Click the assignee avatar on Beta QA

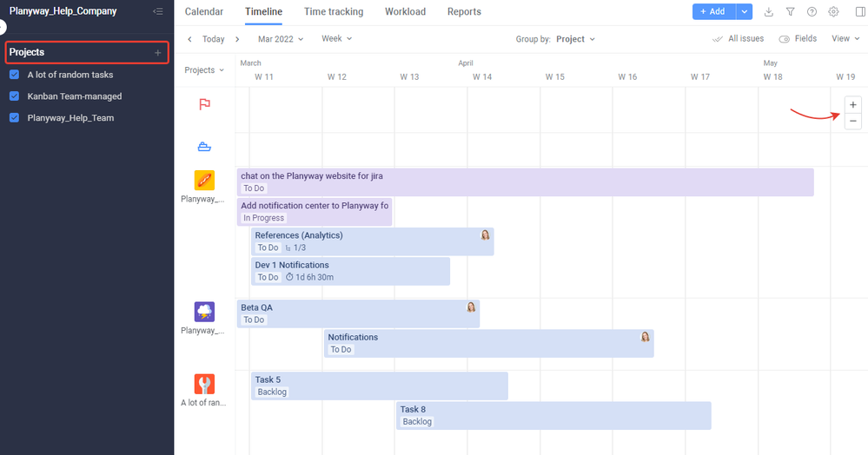(x=471, y=307)
